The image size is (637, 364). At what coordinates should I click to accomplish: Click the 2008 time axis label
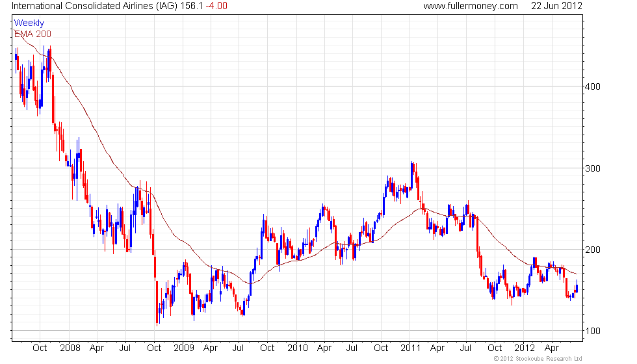click(70, 348)
